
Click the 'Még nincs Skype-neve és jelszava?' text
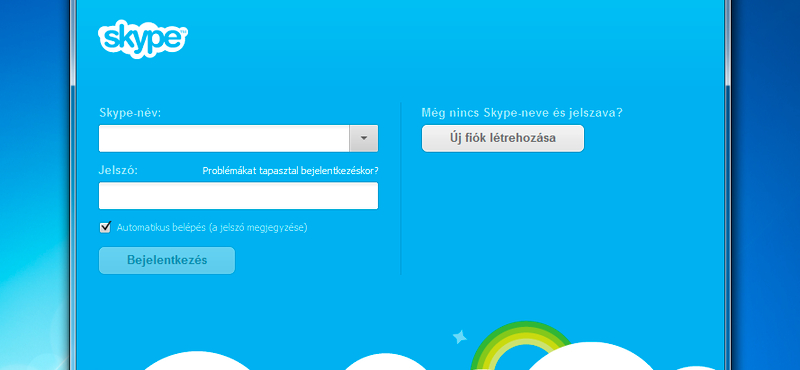click(x=522, y=113)
